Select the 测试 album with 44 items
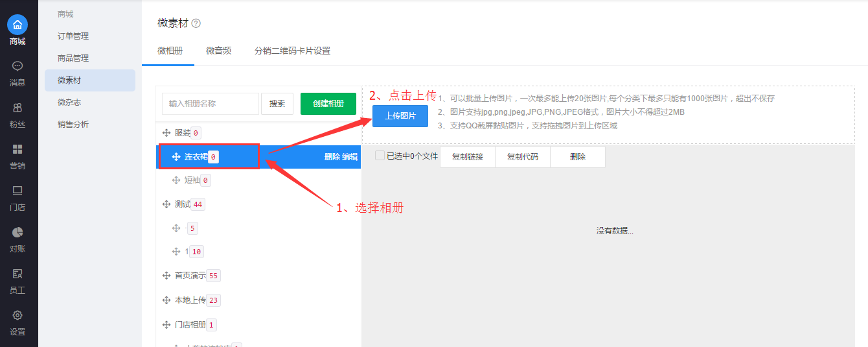The height and width of the screenshot is (347, 868). tap(183, 204)
